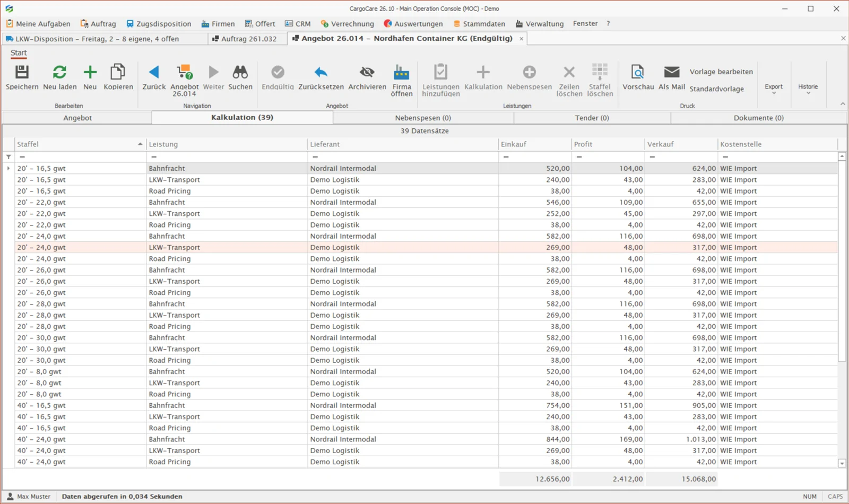This screenshot has width=849, height=504.
Task: Switch to the Dokumente (0) tab
Action: pos(758,118)
